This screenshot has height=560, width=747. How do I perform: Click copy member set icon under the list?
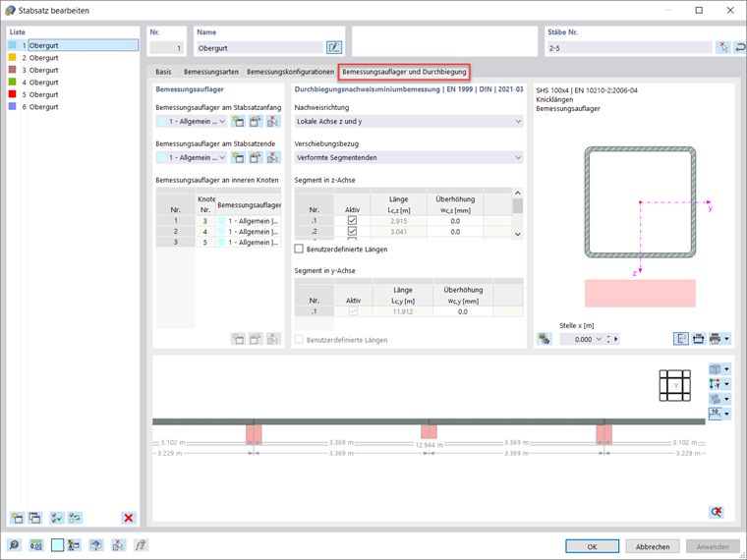pos(34,518)
